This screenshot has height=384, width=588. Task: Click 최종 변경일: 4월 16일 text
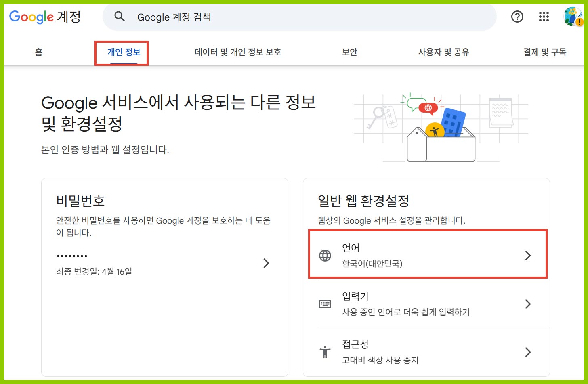coord(94,271)
